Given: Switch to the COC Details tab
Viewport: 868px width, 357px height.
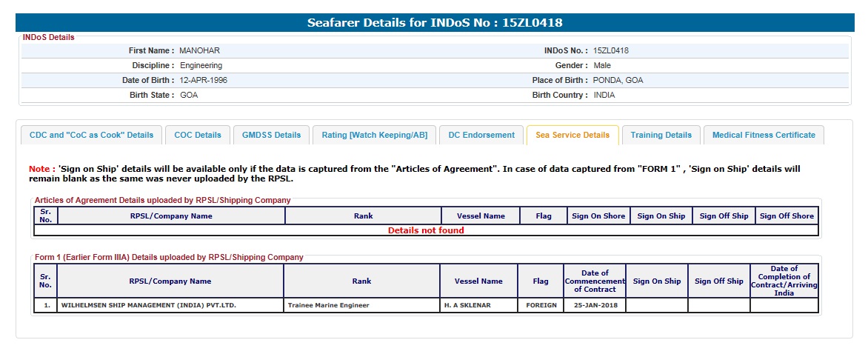Looking at the screenshot, I should (198, 135).
